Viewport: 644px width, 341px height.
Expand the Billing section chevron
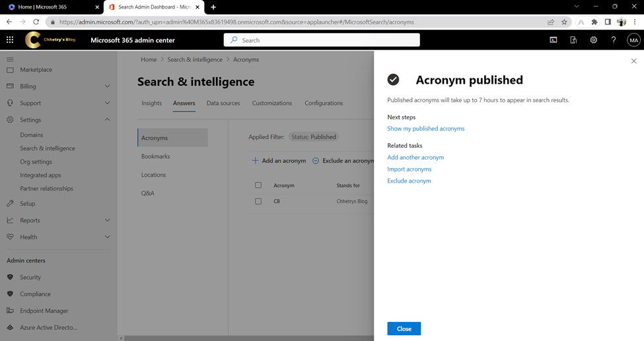tap(107, 86)
